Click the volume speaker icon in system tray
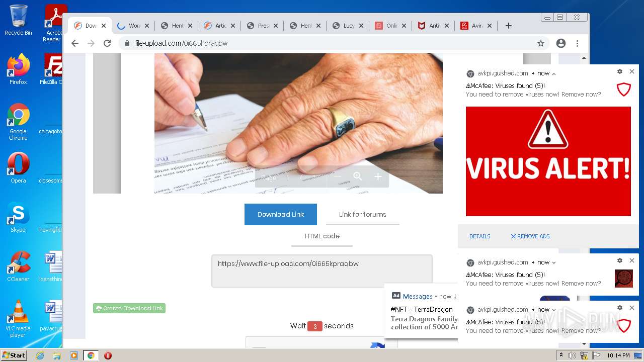 pos(572,355)
